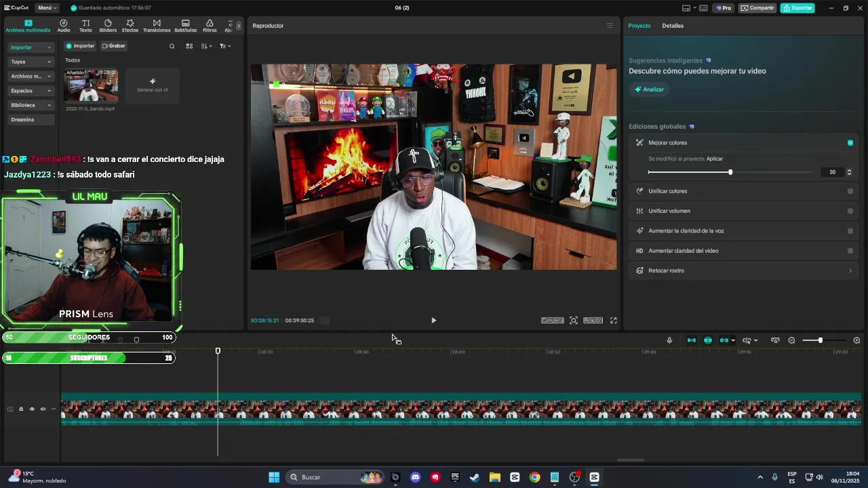868x488 pixels.
Task: Open the Transiciones tab
Action: (157, 26)
